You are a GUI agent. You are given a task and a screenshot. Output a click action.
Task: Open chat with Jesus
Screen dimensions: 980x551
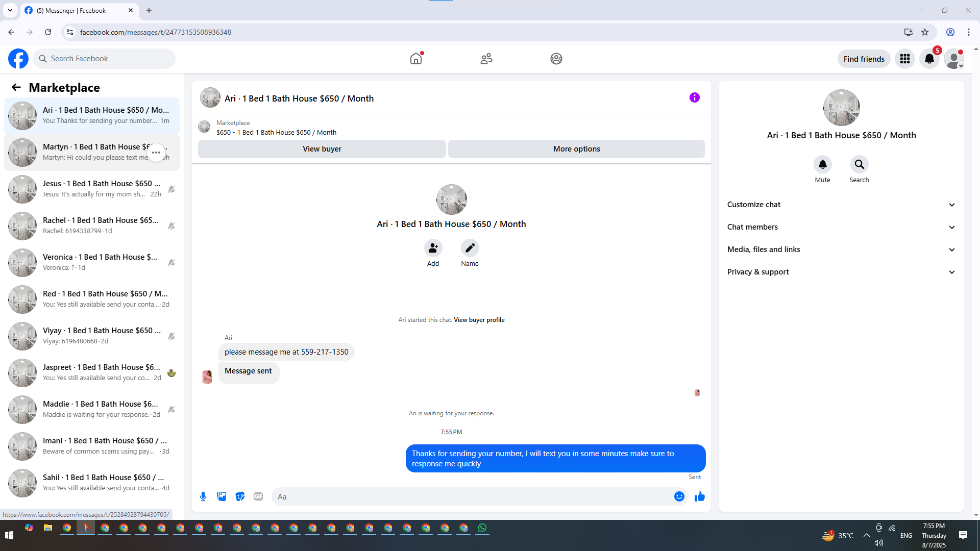pyautogui.click(x=92, y=189)
